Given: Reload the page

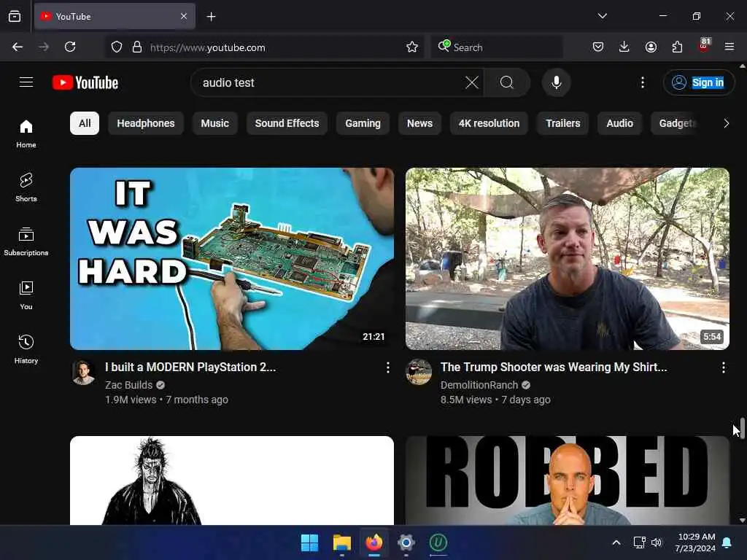Looking at the screenshot, I should tap(70, 47).
